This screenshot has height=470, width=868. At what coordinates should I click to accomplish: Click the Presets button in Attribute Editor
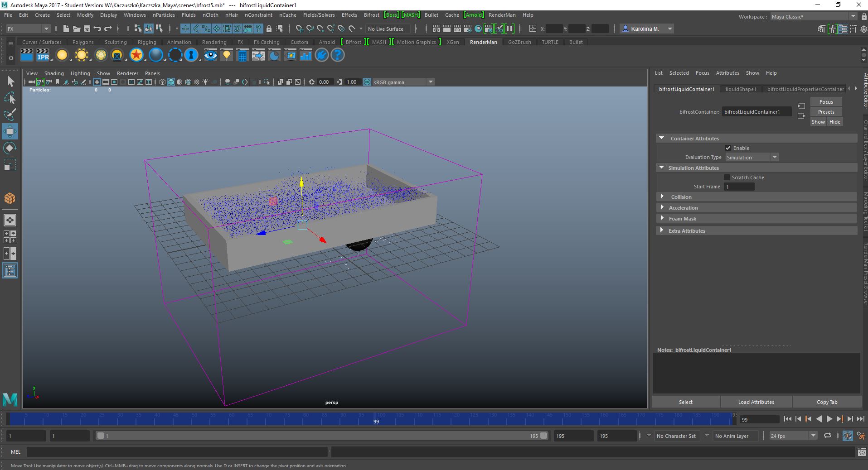[826, 111]
